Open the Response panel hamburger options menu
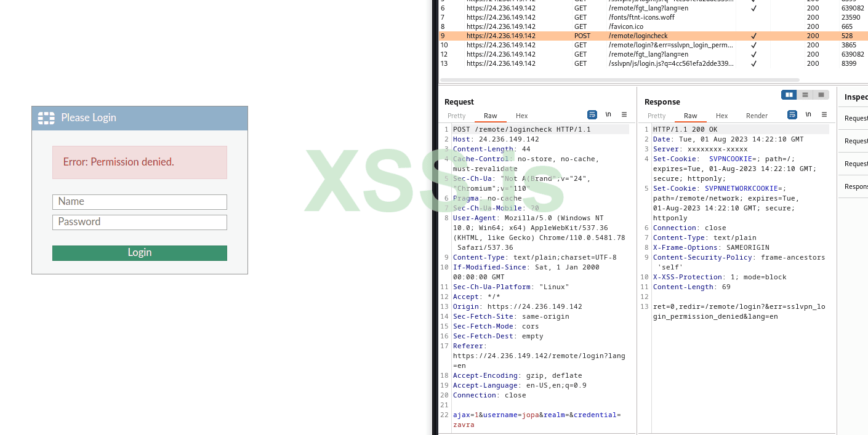Screen dimensions: 868x435 coord(824,114)
